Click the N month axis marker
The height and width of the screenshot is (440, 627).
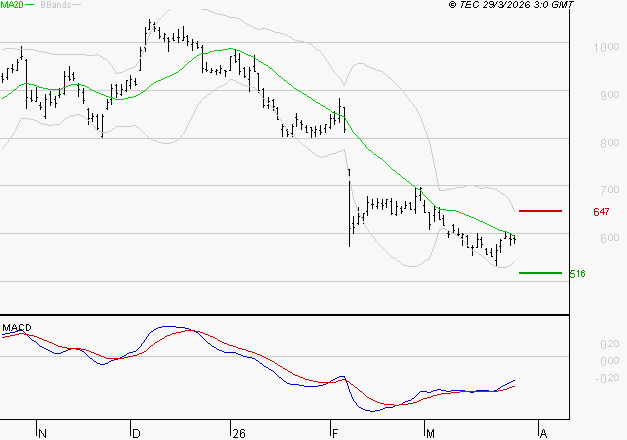click(42, 434)
